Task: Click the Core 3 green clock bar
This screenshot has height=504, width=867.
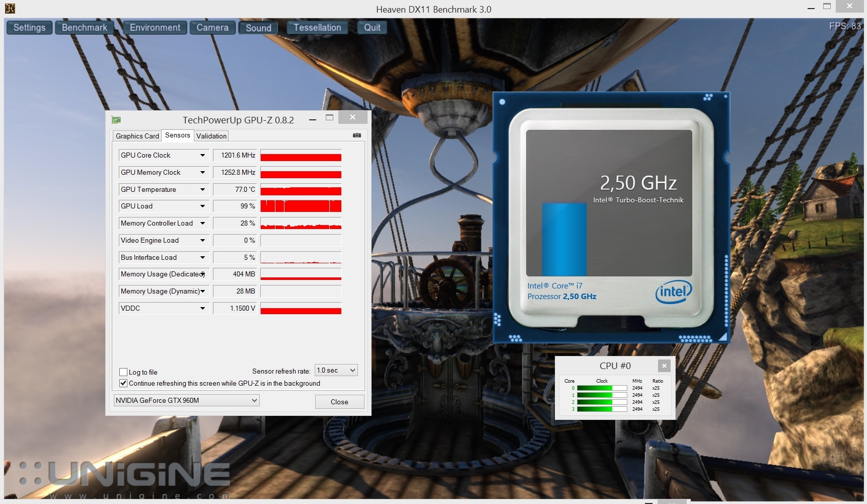Action: pos(602,409)
